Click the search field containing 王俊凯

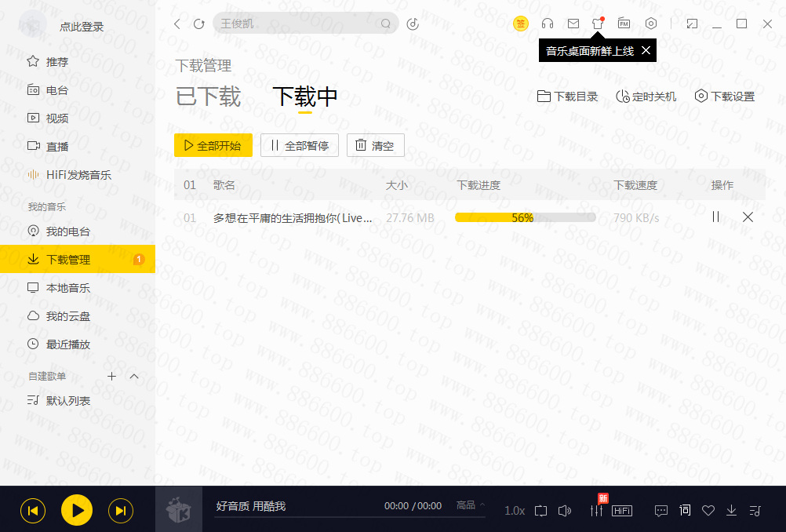coord(306,24)
